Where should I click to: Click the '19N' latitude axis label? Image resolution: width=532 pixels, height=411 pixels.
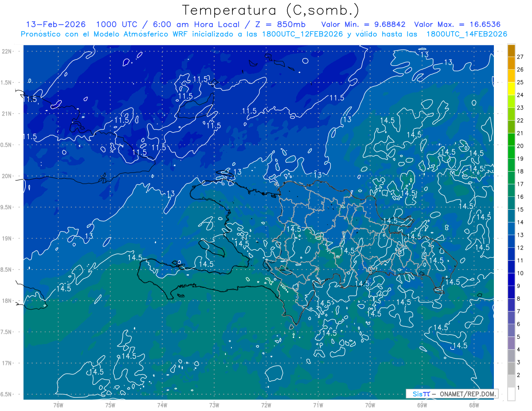(x=7, y=239)
